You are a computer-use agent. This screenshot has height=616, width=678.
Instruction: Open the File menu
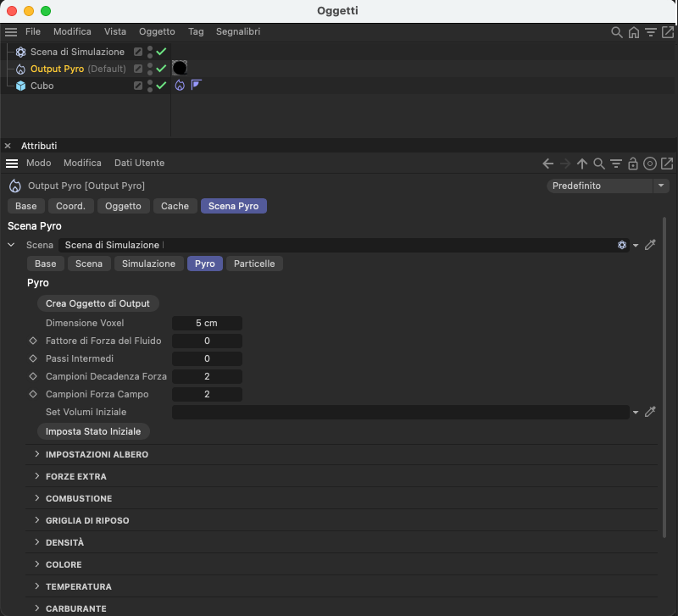pos(33,31)
